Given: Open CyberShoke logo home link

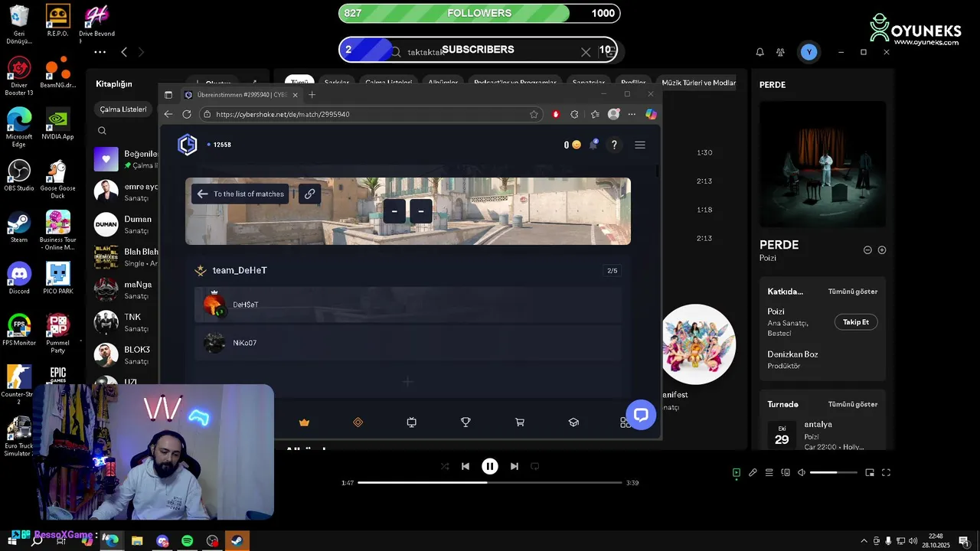Looking at the screenshot, I should click(x=188, y=145).
